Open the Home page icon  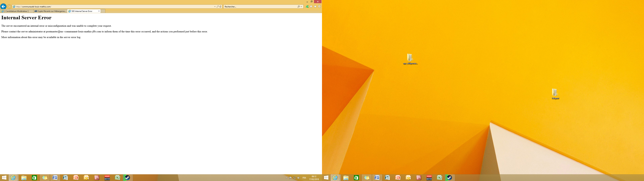pyautogui.click(x=311, y=7)
